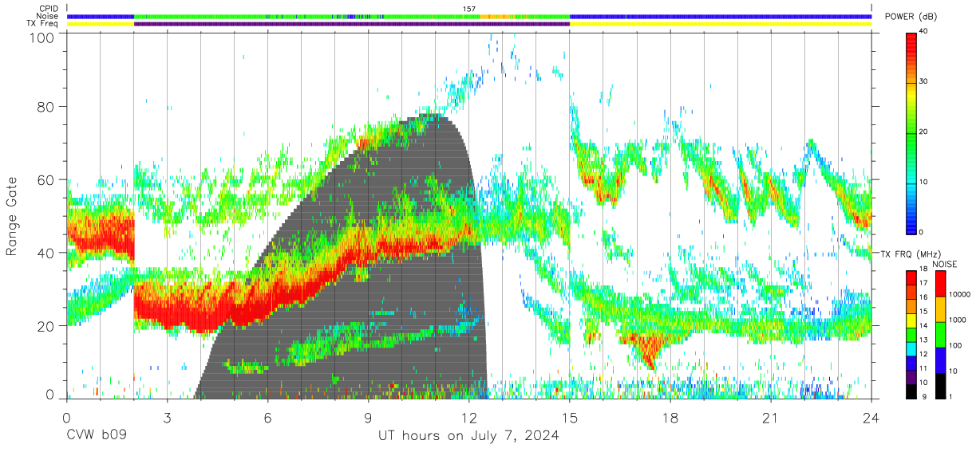Click the TX Freq row label at top left

(42, 24)
